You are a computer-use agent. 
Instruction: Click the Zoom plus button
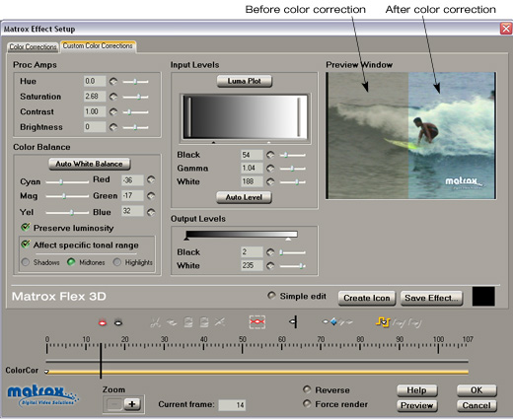click(132, 404)
